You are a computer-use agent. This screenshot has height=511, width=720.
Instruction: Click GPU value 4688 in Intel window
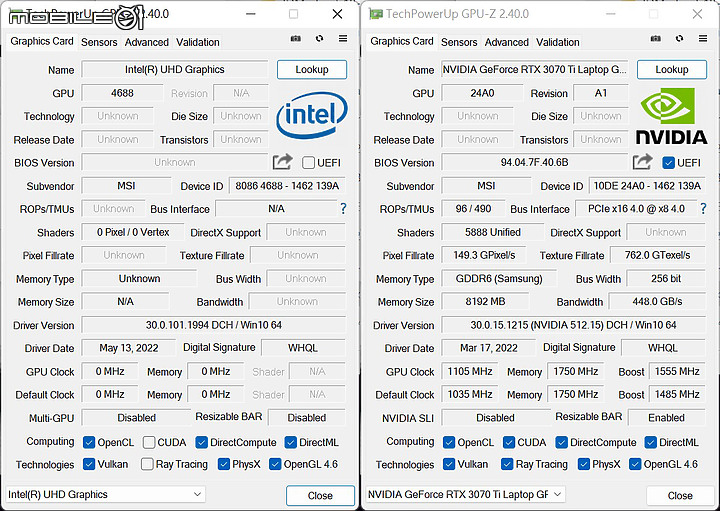click(x=122, y=93)
